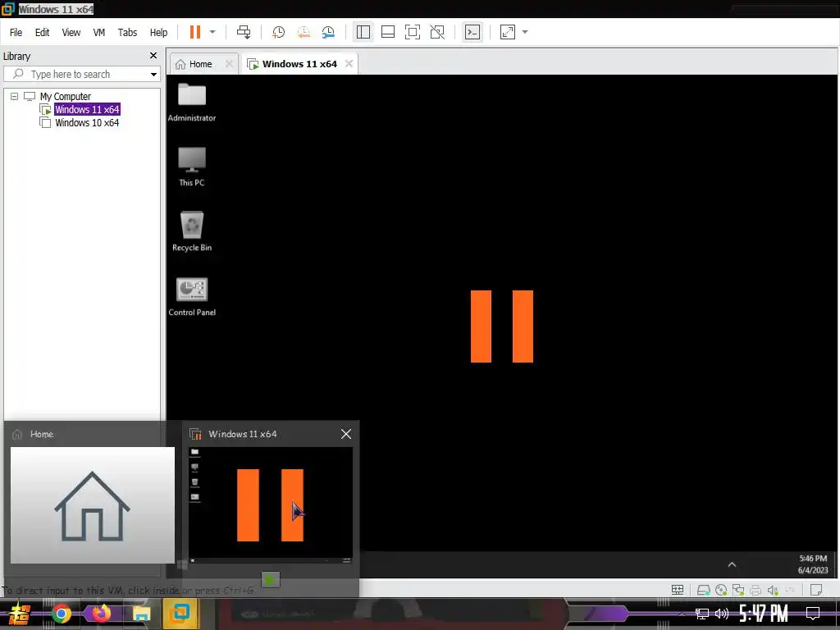Open the snapshot manager
Image resolution: width=840 pixels, height=630 pixels.
pos(328,32)
